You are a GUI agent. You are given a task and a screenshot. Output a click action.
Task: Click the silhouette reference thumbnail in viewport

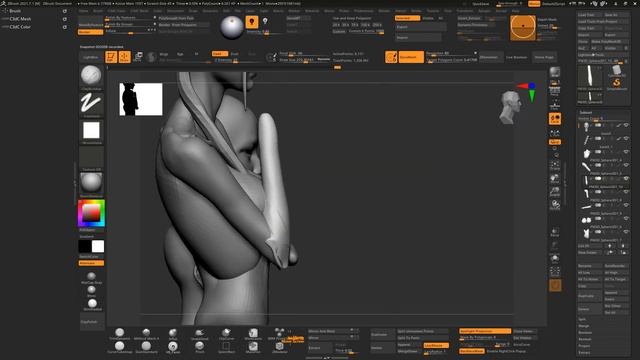click(x=141, y=99)
